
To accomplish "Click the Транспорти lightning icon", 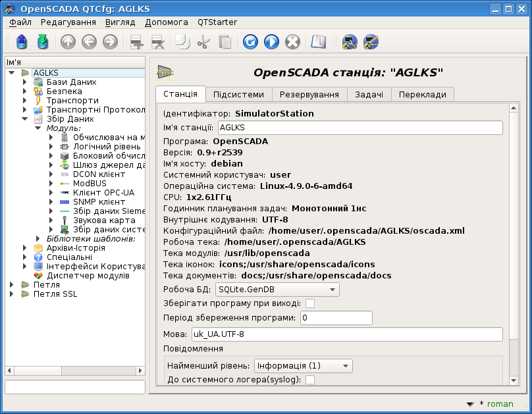I will [38, 101].
